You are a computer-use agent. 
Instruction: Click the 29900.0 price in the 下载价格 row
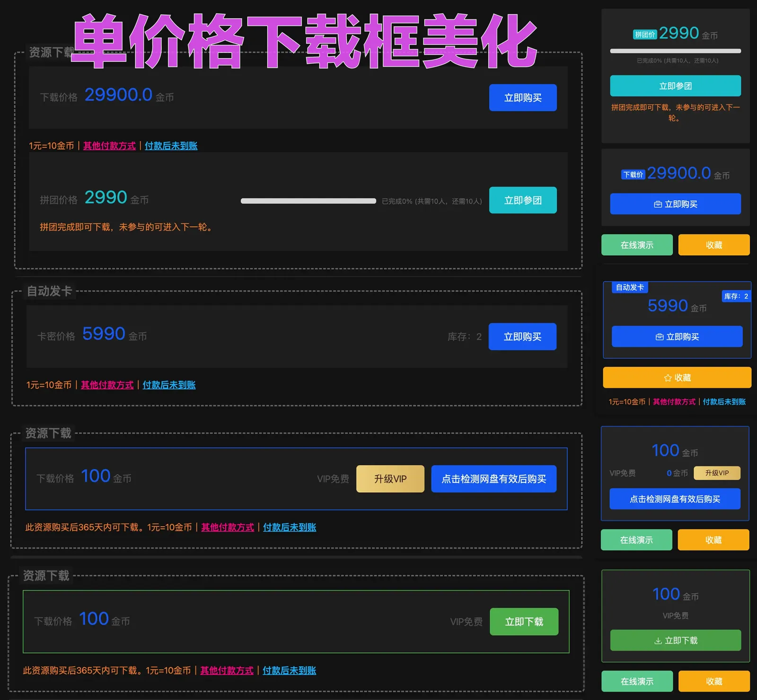118,95
